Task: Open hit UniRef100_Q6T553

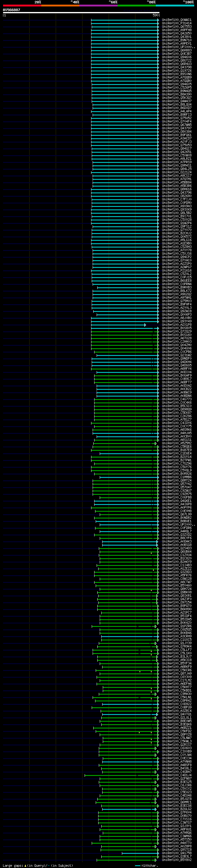Action: [x=176, y=26]
